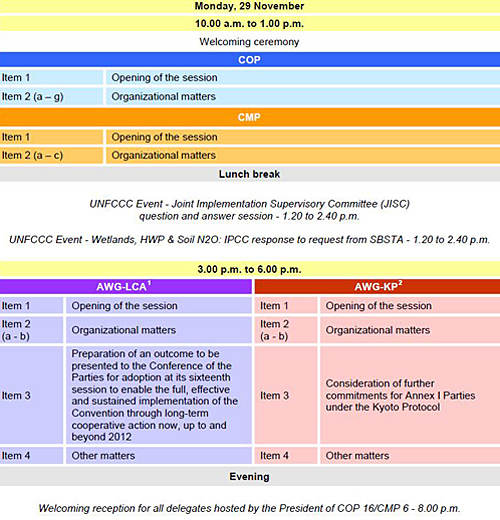500x520 pixels.
Task: Select the AWG-KP red header
Action: pos(377,287)
